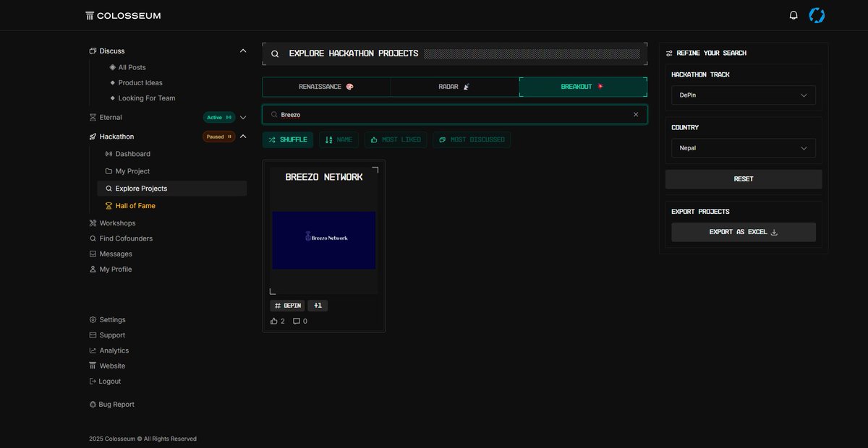868x448 pixels.
Task: Toggle sorting by Most Discussed
Action: point(472,139)
